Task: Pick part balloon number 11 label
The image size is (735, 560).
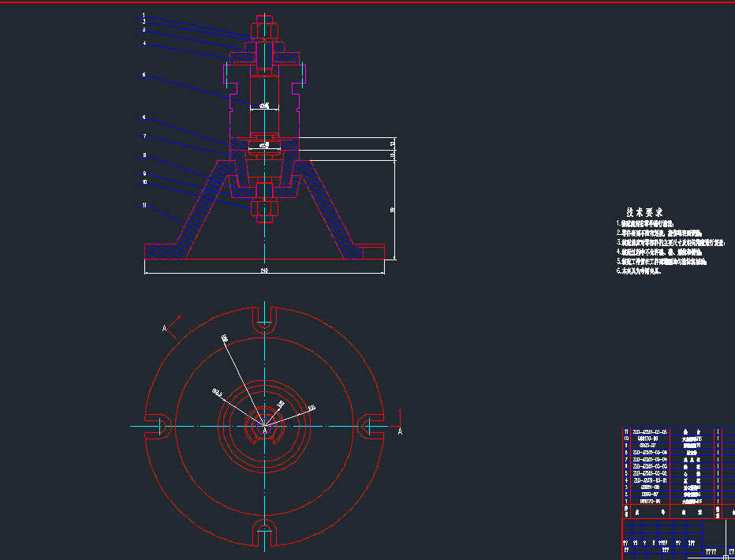Action: tap(144, 205)
